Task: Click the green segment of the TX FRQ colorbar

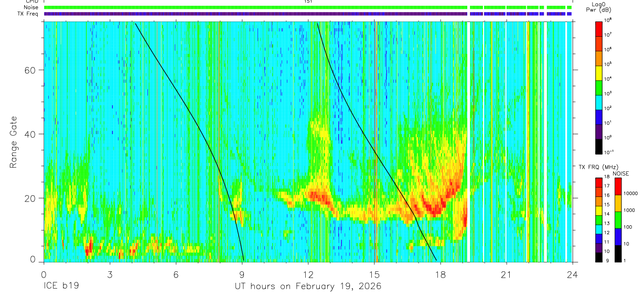Action: pyautogui.click(x=598, y=220)
